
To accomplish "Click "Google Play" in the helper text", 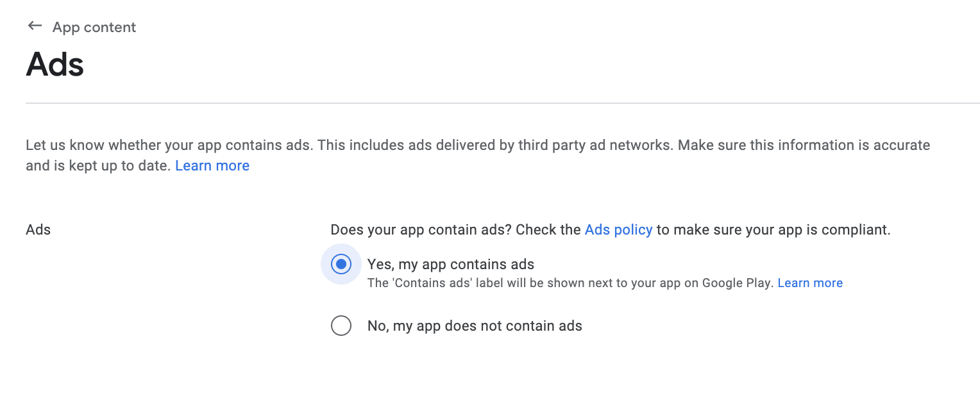I will pos(738,283).
